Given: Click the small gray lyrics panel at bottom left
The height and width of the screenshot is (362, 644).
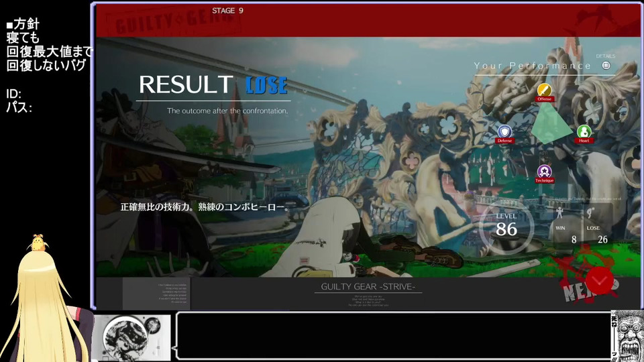Looking at the screenshot, I should coord(156,294).
